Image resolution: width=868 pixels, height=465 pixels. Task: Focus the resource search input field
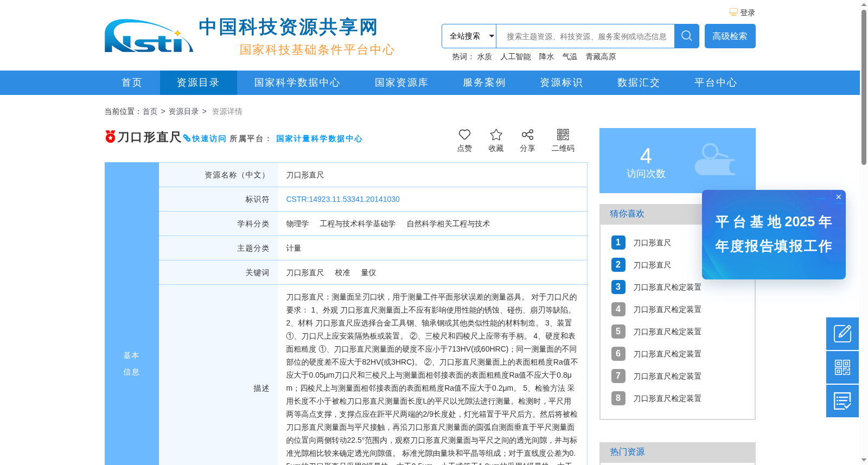tap(585, 36)
